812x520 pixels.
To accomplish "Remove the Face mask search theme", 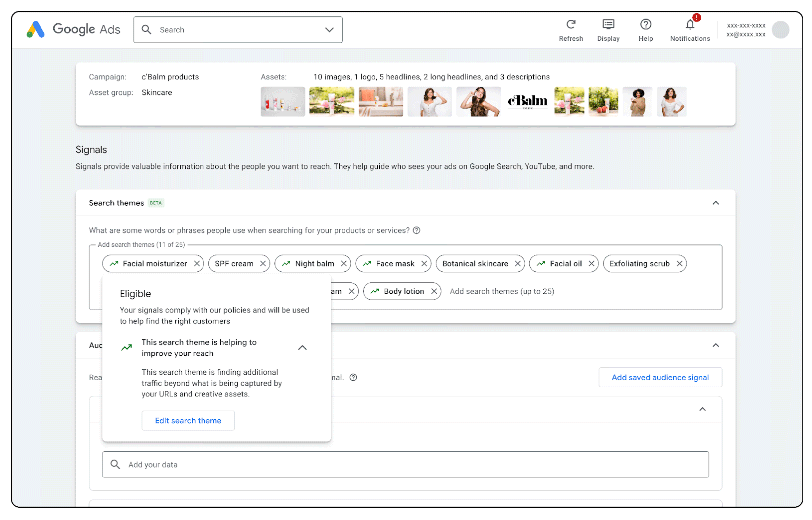I will click(424, 263).
